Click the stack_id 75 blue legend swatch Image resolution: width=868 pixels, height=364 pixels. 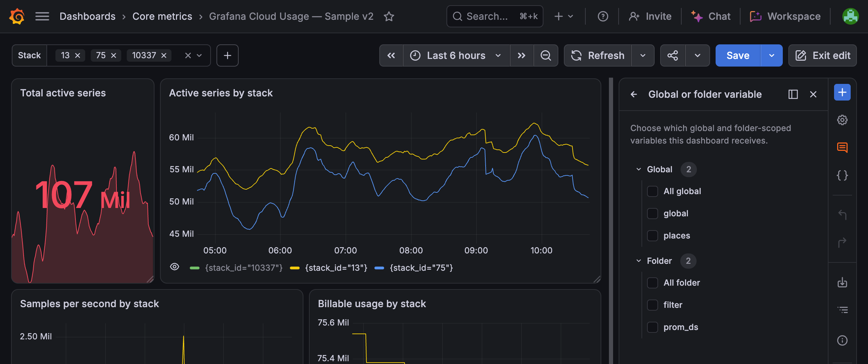tap(379, 268)
